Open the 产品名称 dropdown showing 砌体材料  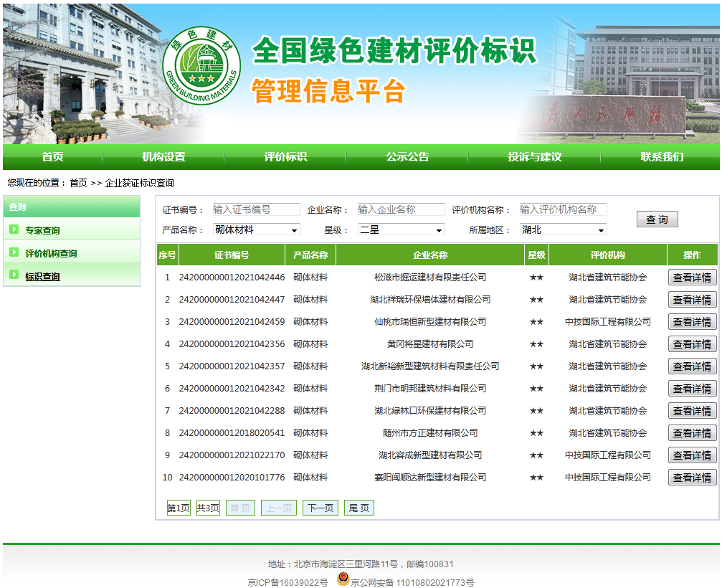[256, 229]
